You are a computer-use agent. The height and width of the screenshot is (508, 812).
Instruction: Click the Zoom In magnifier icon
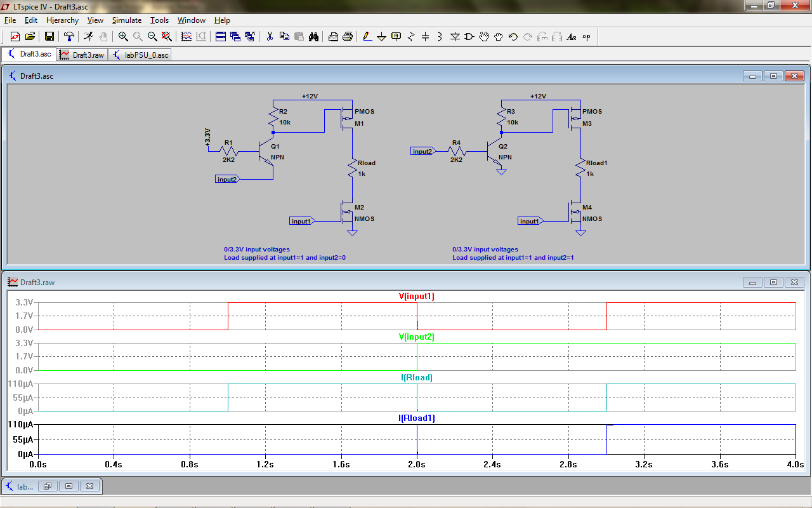[x=123, y=37]
